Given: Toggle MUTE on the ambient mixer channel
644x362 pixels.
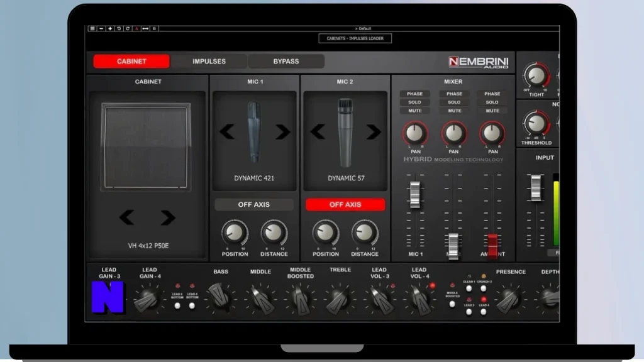Looking at the screenshot, I should coord(492,111).
